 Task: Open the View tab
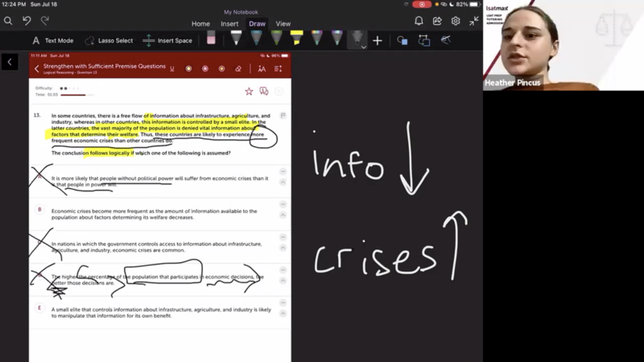click(283, 24)
